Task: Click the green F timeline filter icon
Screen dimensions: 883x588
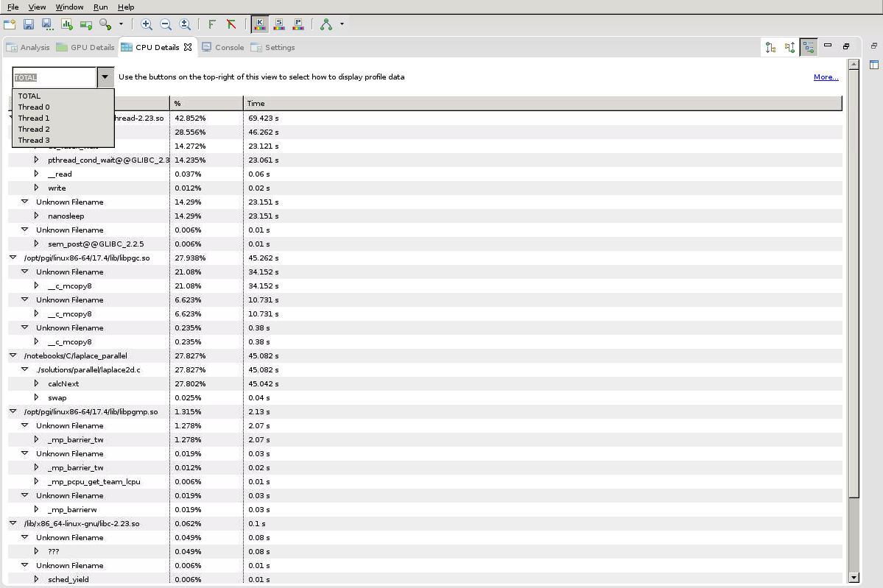Action: (x=212, y=24)
